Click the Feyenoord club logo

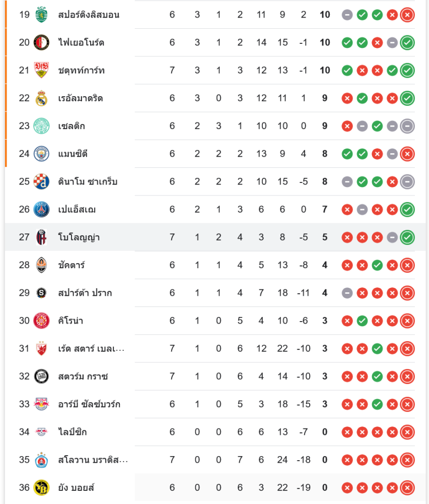click(x=41, y=42)
